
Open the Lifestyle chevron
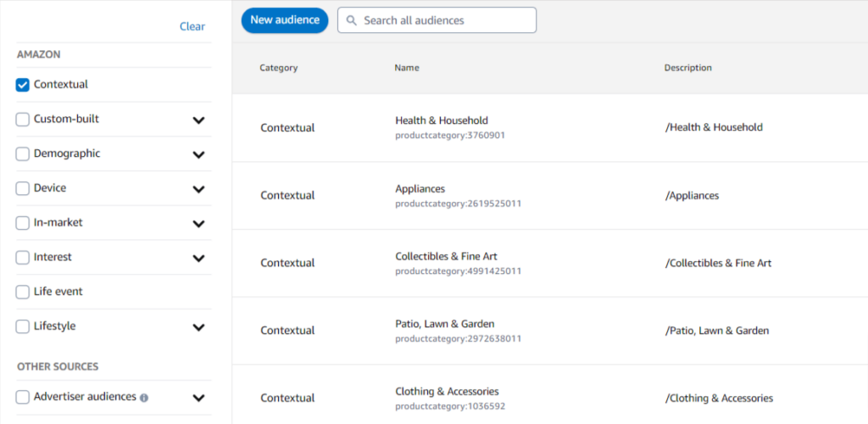198,327
